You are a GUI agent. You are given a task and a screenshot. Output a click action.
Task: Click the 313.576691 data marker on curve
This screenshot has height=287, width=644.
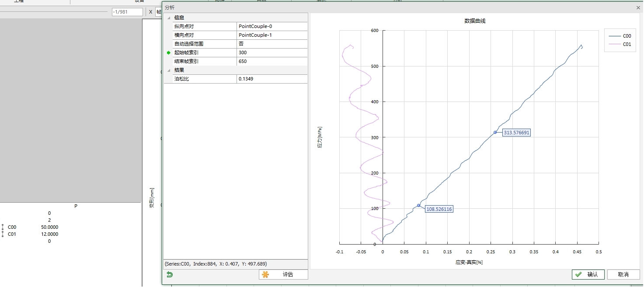495,132
